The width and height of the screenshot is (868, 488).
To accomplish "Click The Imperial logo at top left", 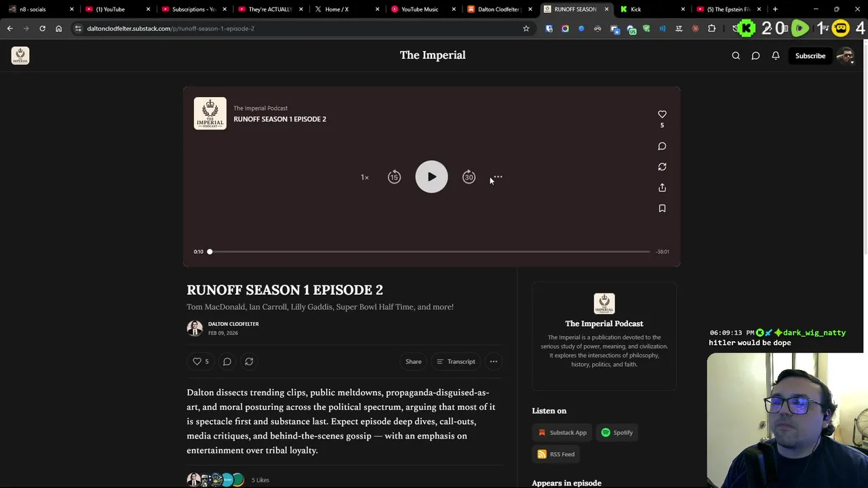I will click(x=20, y=56).
